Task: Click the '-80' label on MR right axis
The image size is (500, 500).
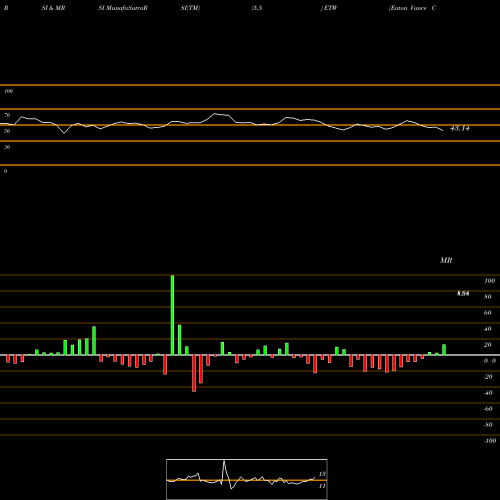Action: point(488,425)
